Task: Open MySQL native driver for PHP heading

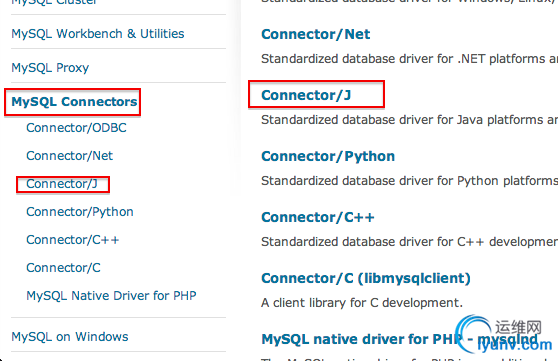Action: pyautogui.click(x=399, y=339)
